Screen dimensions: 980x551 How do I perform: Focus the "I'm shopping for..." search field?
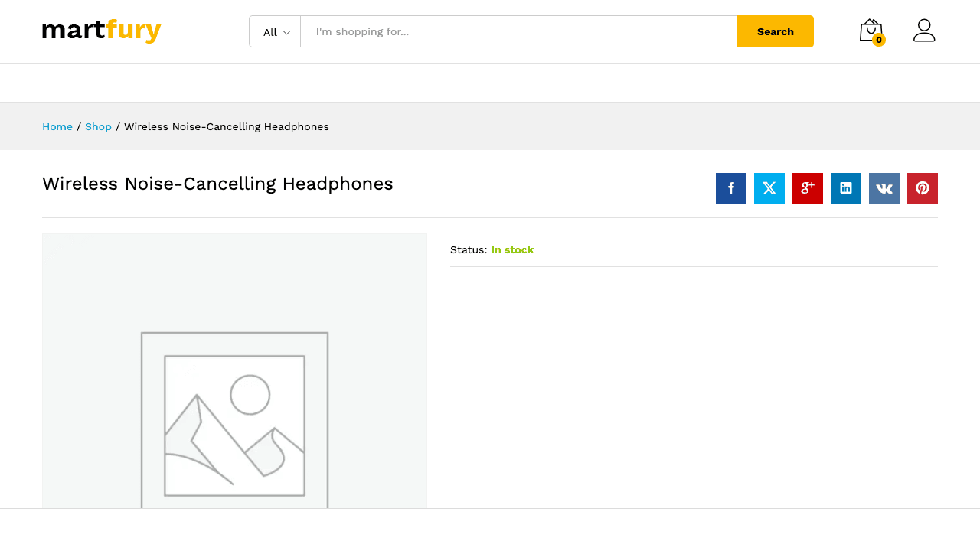pyautogui.click(x=519, y=31)
